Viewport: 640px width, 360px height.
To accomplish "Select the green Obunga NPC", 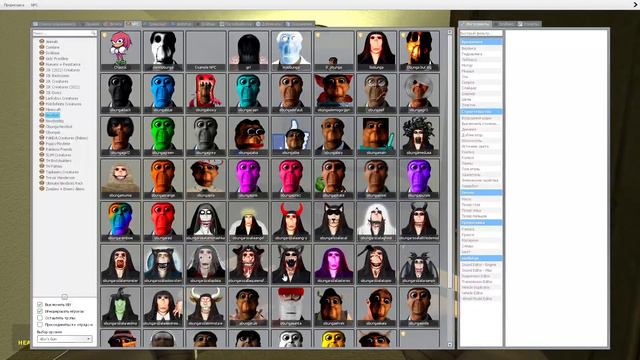I will point(163,136).
